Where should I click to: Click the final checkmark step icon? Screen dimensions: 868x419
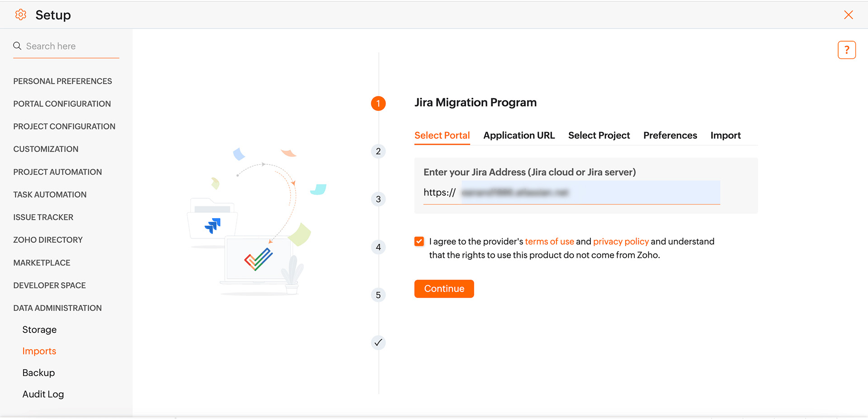point(378,343)
